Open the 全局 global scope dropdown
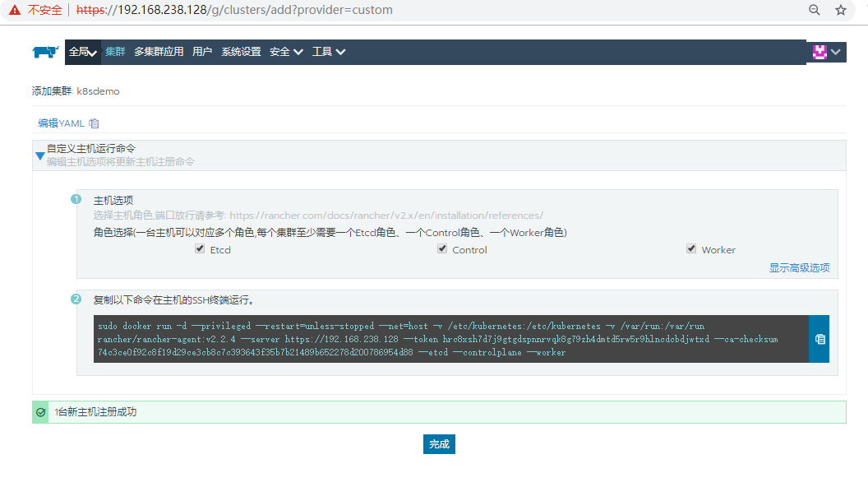Viewport: 868px width, 487px height. tap(83, 52)
